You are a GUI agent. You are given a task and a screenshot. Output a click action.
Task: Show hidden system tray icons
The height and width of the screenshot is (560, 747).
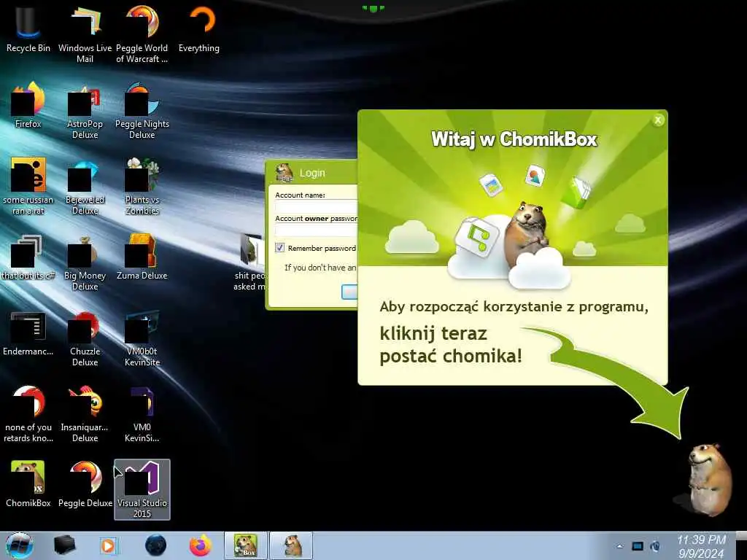pyautogui.click(x=619, y=546)
